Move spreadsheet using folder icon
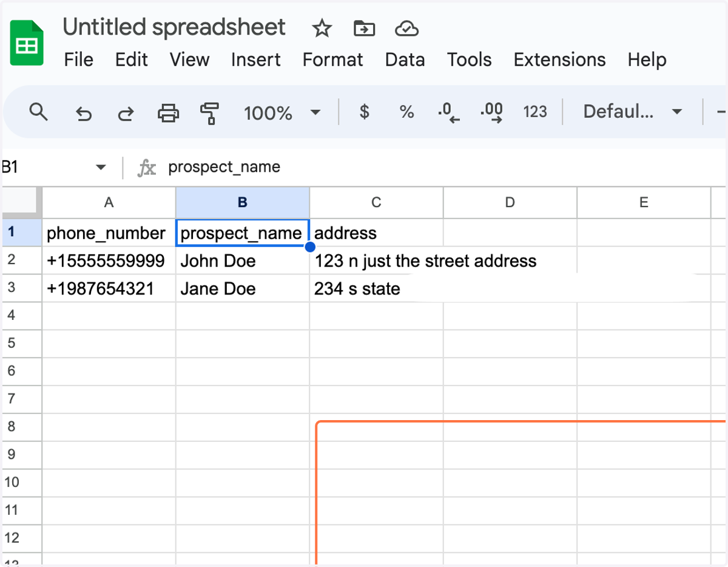The height and width of the screenshot is (567, 728). [363, 28]
